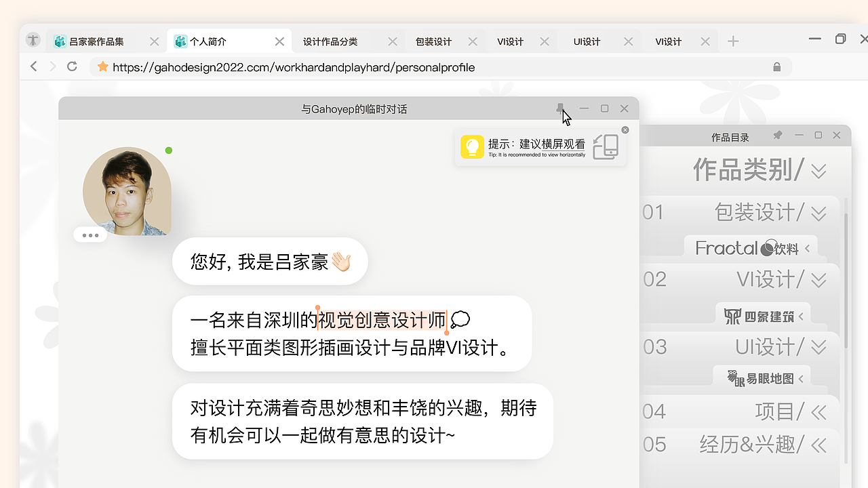Screen dimensions: 868x488
Task: Click the URL address field
Action: click(441, 67)
